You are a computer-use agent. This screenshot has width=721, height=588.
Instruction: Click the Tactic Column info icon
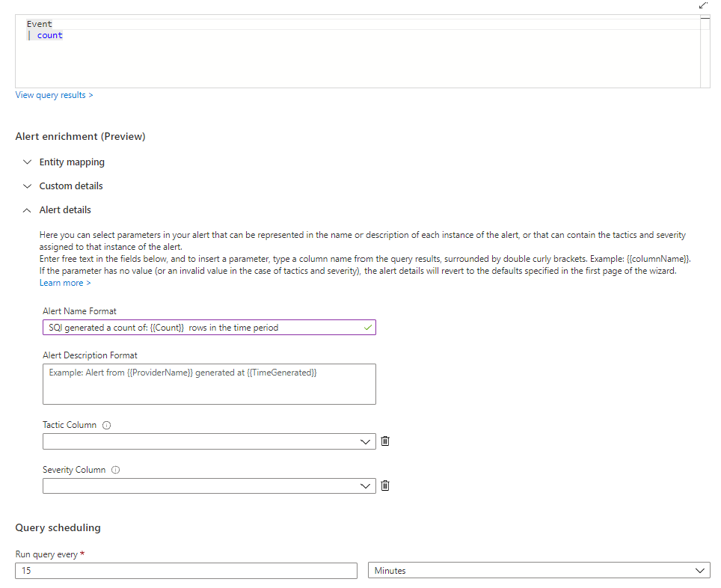(x=106, y=425)
